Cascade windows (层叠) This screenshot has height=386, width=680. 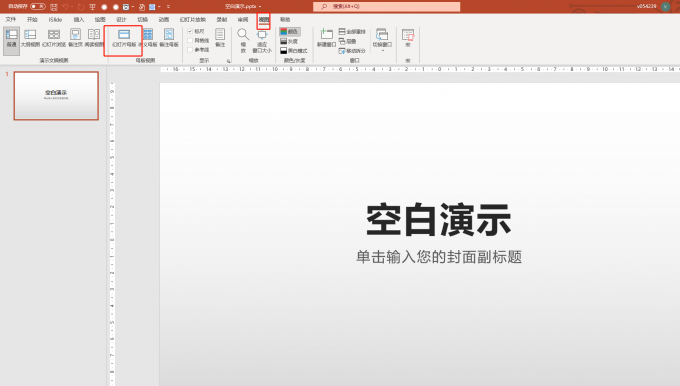point(347,41)
